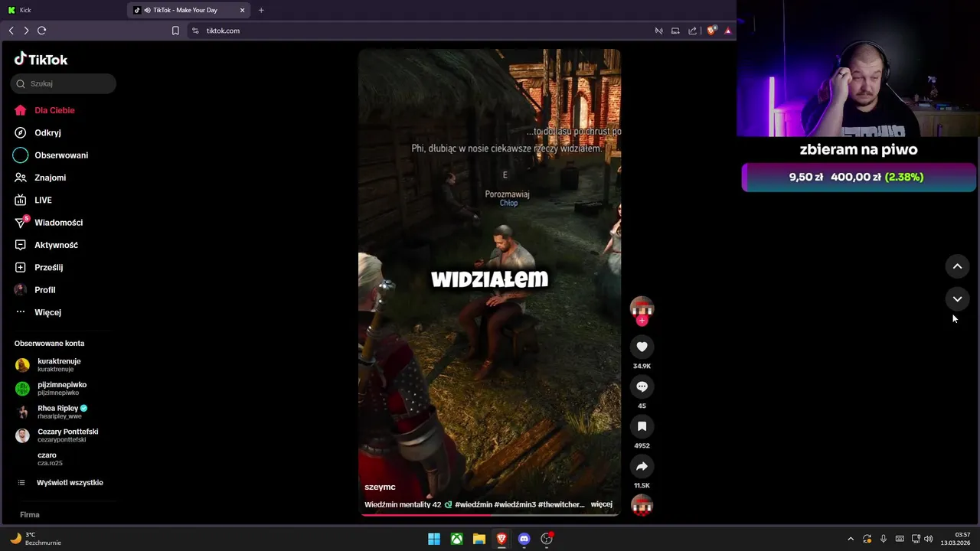Screen dimensions: 980x551
Task: Open comments via speech bubble icon
Action: coord(642,386)
